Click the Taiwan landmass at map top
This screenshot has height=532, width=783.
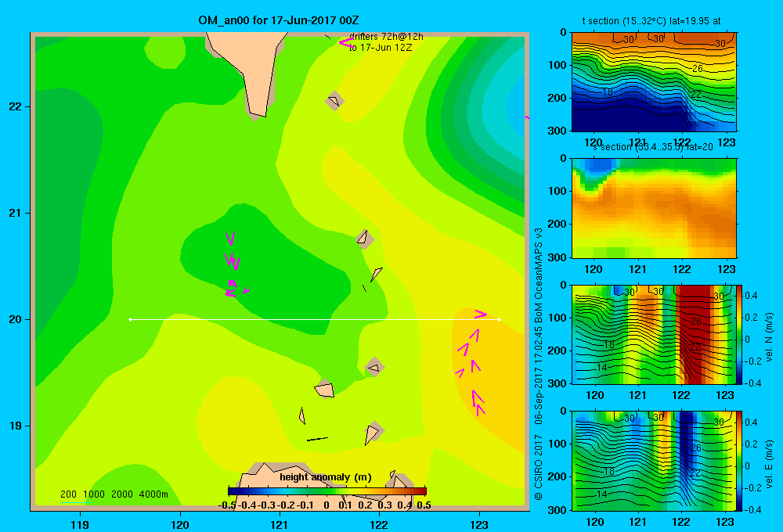(247, 70)
